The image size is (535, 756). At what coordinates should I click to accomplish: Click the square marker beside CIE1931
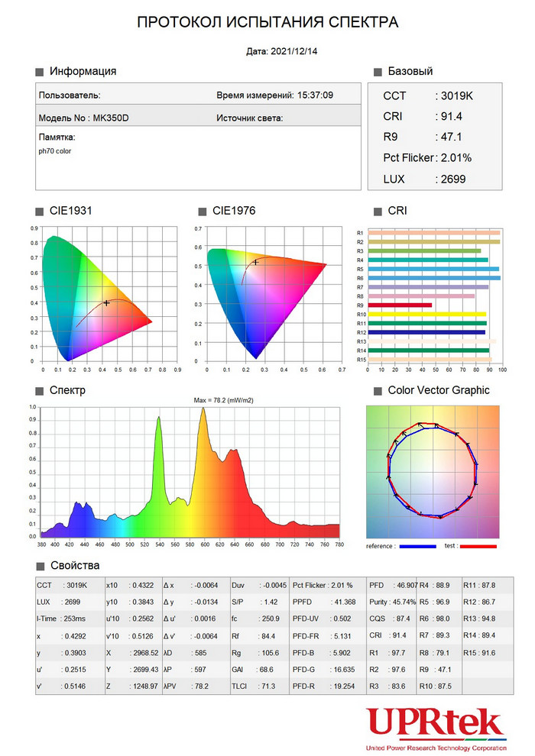[x=40, y=212]
